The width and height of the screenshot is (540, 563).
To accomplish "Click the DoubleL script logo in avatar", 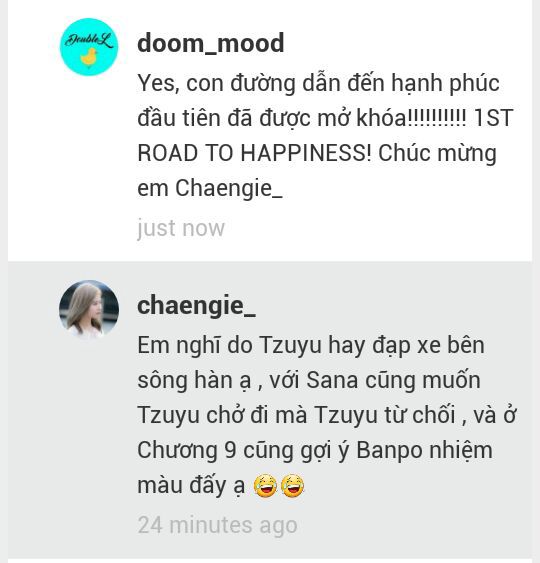I will 89,41.
